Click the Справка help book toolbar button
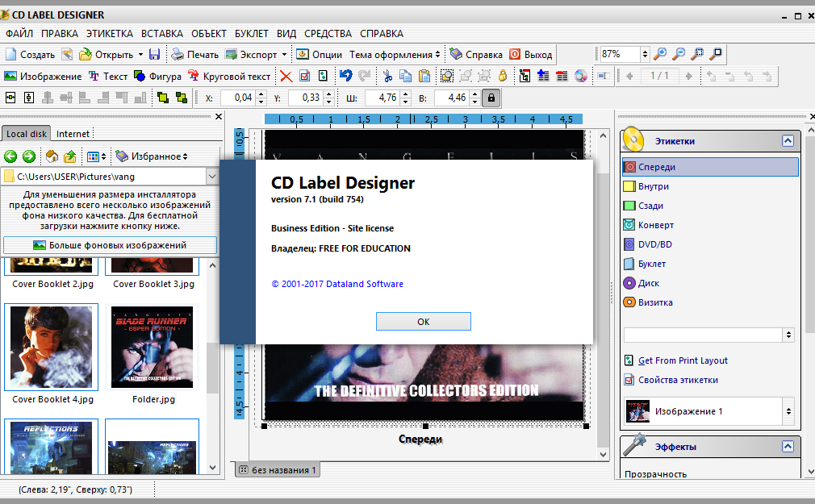 tap(476, 55)
